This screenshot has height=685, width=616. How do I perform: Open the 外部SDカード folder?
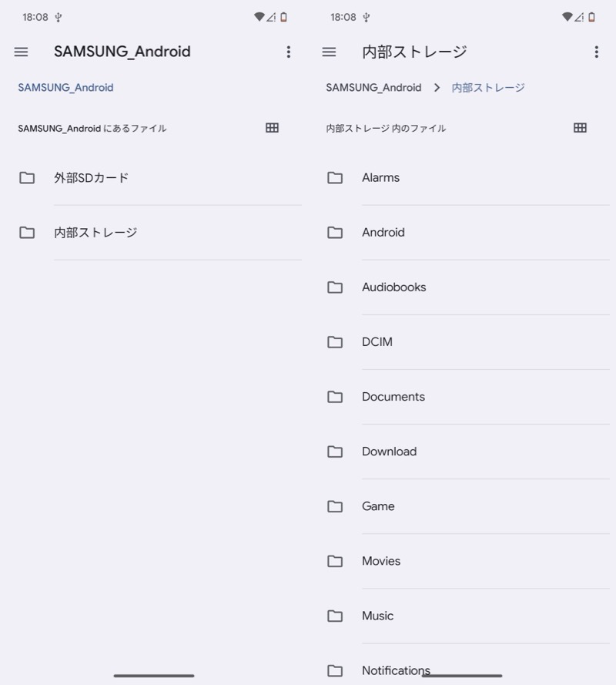[x=91, y=178]
